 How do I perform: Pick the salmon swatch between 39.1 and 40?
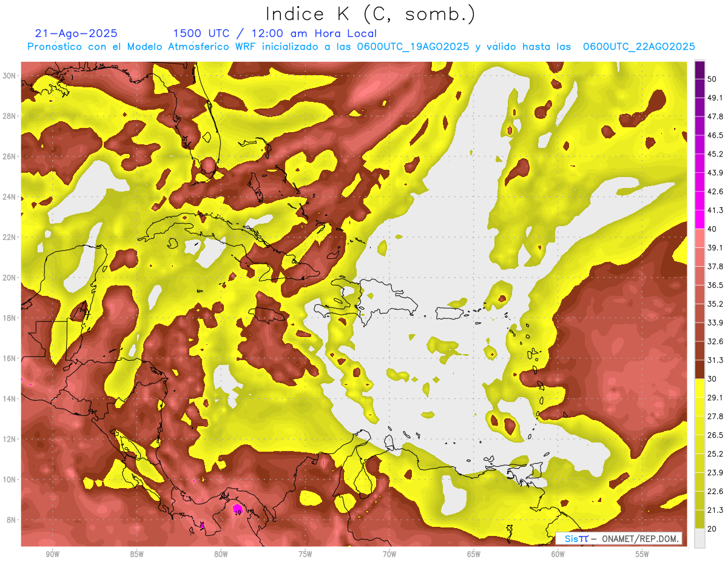click(699, 238)
